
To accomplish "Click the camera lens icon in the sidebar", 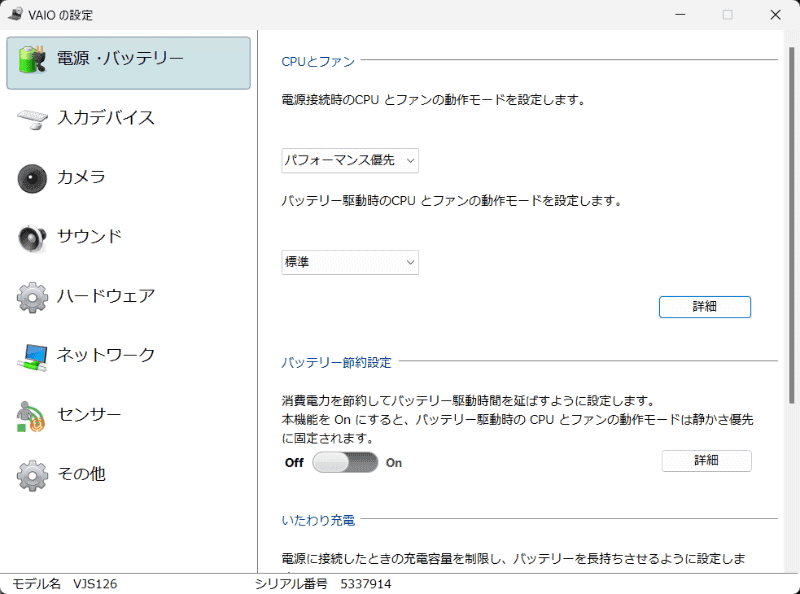I will click(32, 177).
